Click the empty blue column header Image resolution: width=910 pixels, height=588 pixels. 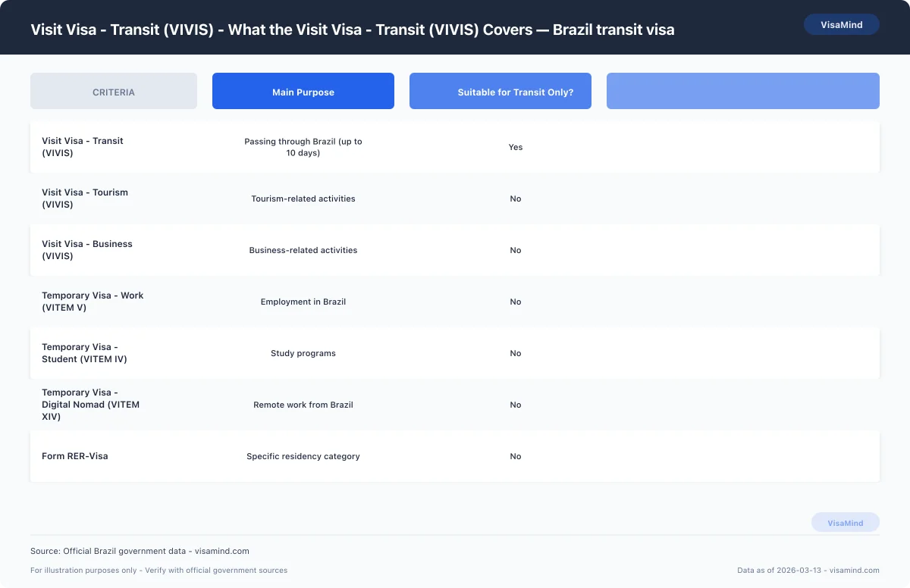point(742,91)
